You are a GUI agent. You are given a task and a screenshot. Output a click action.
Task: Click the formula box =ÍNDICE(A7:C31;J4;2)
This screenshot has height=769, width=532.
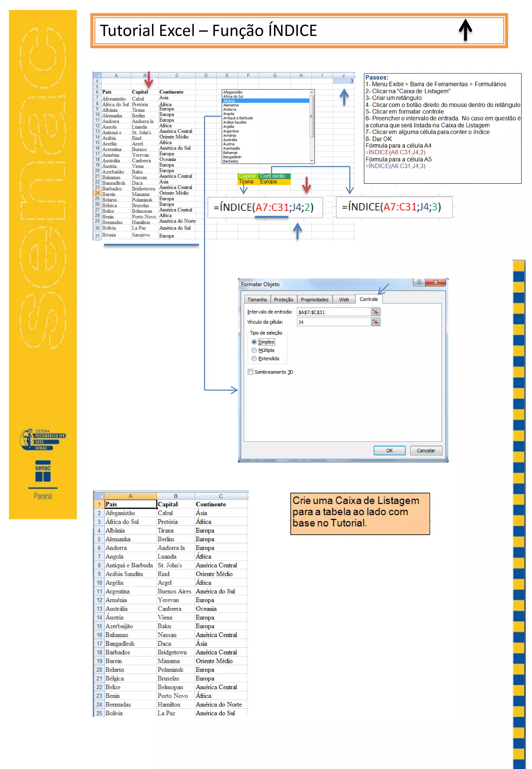(265, 207)
